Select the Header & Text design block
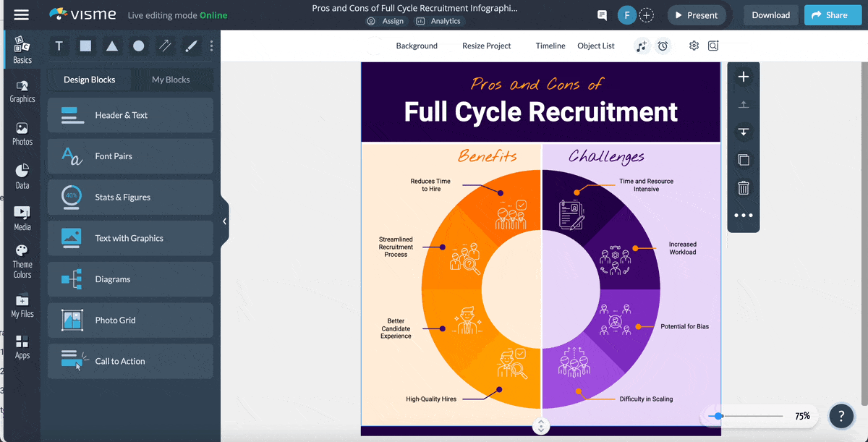 (130, 115)
